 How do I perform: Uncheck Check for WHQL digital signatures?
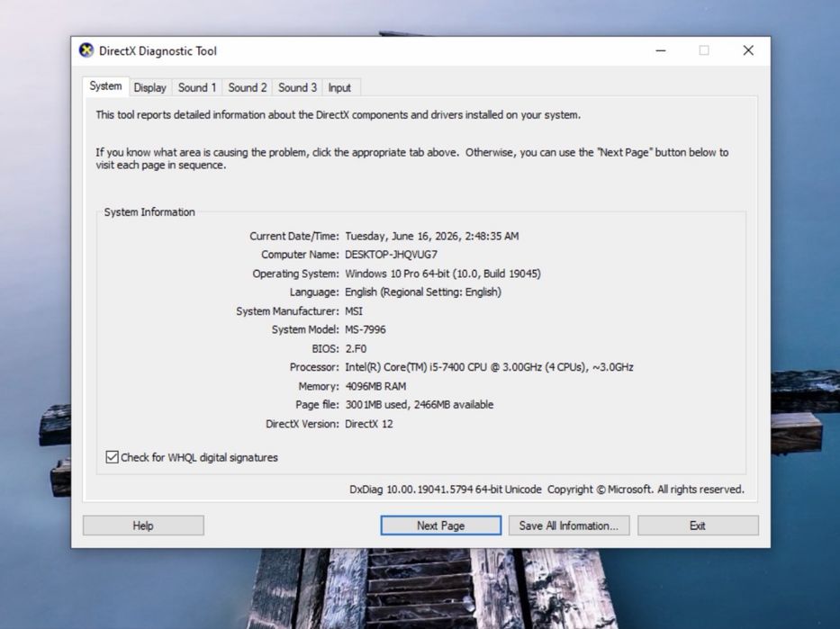coord(112,457)
